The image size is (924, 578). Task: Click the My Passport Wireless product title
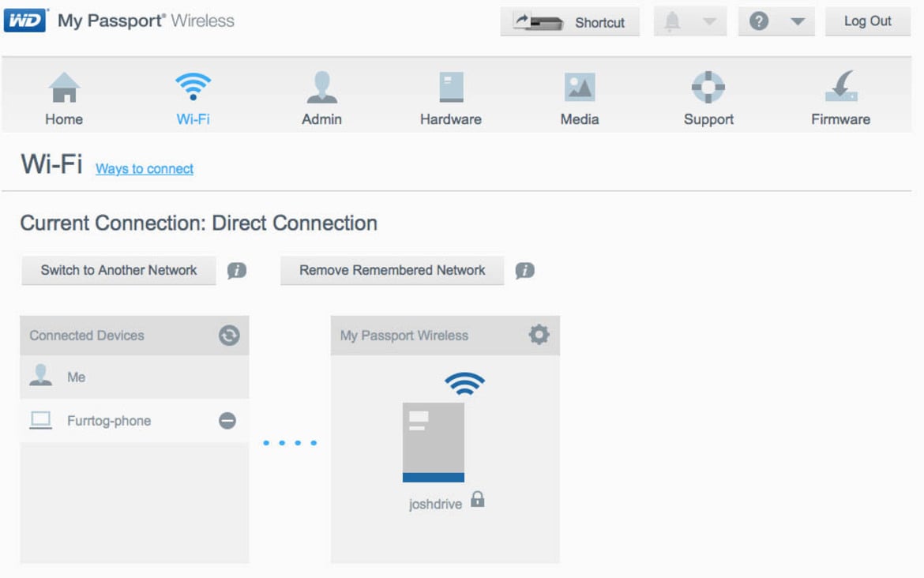[145, 21]
